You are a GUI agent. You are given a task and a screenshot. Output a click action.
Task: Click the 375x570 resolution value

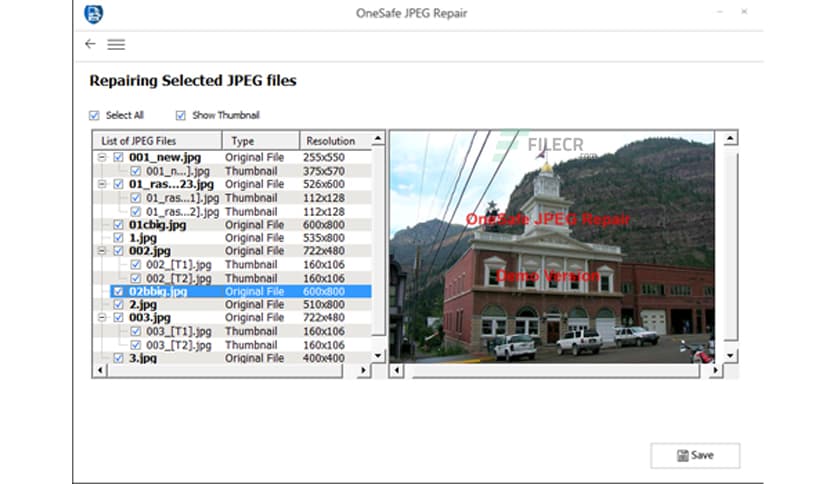324,171
